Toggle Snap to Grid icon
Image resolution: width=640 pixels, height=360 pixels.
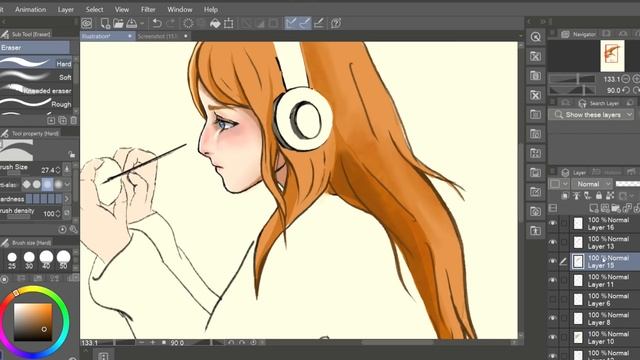(x=319, y=23)
